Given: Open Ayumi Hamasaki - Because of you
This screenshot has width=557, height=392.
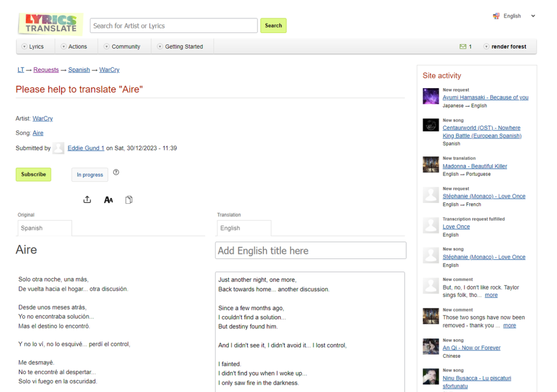Looking at the screenshot, I should click(x=486, y=97).
